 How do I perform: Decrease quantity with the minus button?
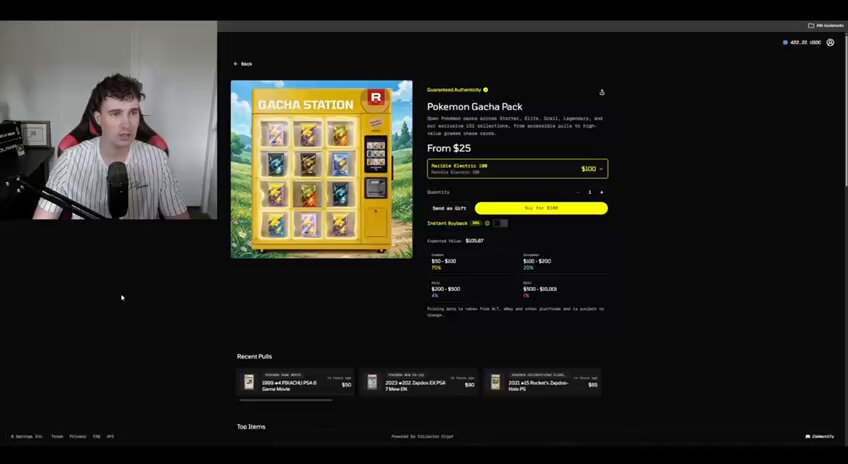(578, 192)
